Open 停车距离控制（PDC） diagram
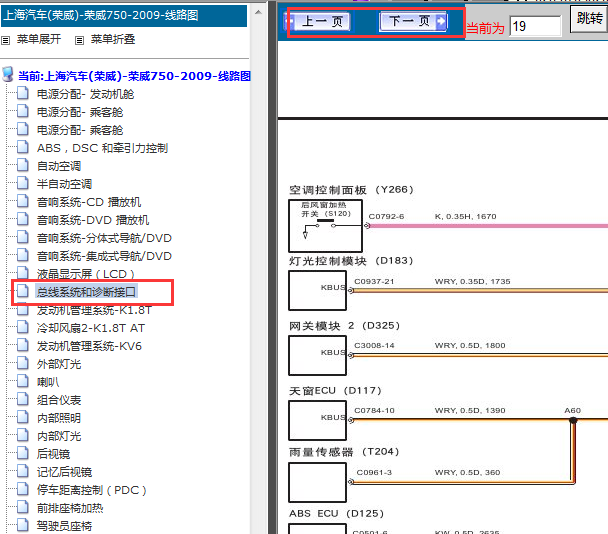 click(x=92, y=490)
